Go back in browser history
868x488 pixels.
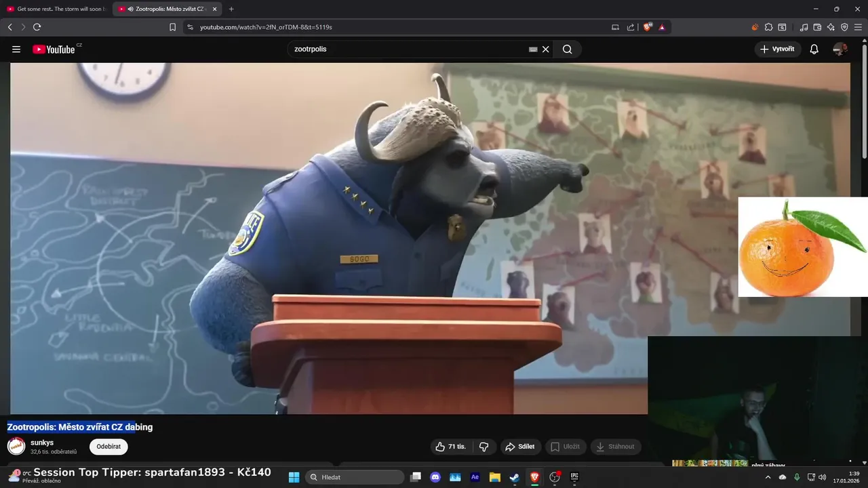coord(10,27)
